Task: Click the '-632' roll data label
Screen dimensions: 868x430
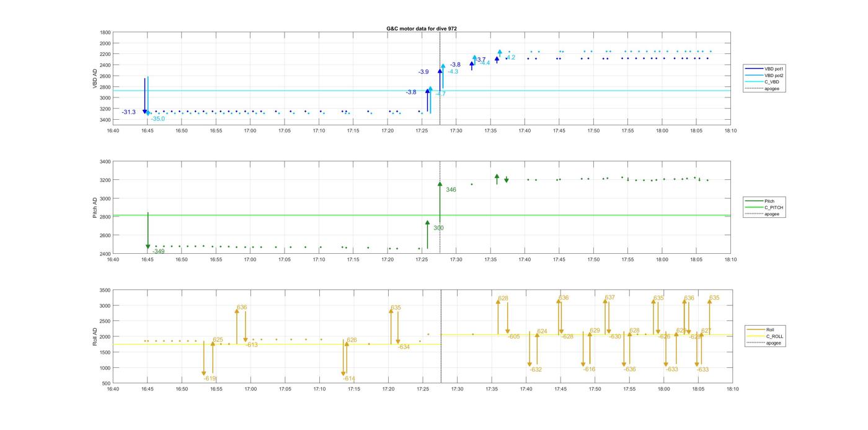Action: pyautogui.click(x=536, y=369)
